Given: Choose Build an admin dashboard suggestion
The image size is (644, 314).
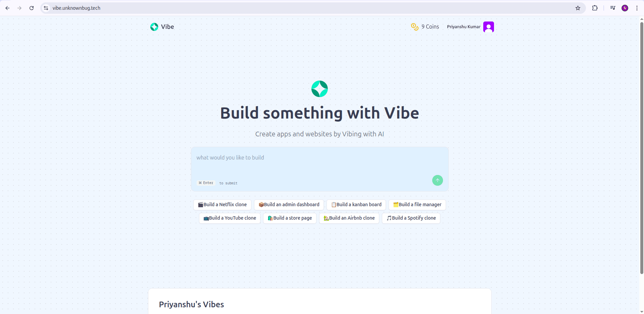Looking at the screenshot, I should 289,205.
